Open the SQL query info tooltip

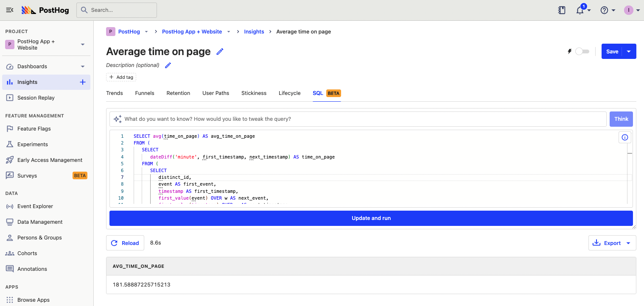pos(624,137)
